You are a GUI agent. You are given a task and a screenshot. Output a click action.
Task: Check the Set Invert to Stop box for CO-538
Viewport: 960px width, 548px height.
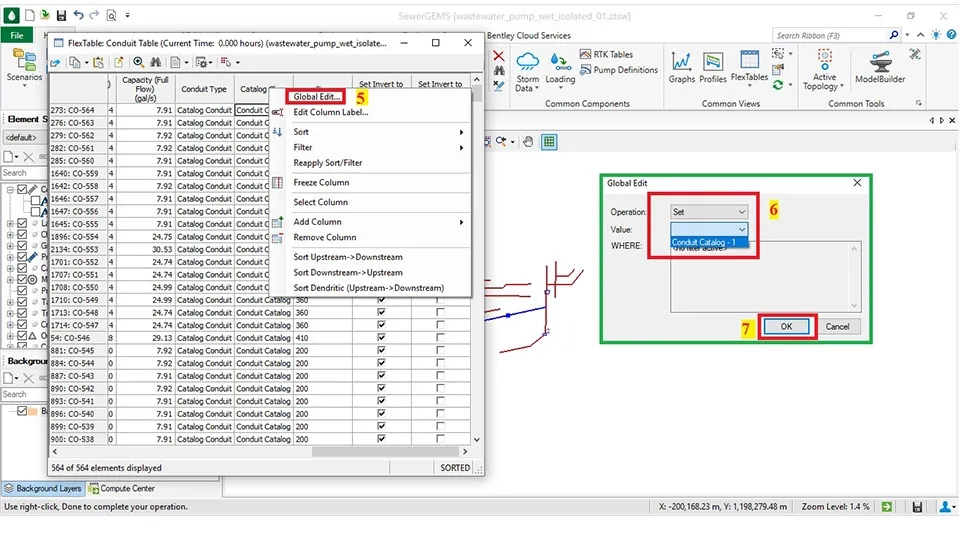[x=440, y=439]
